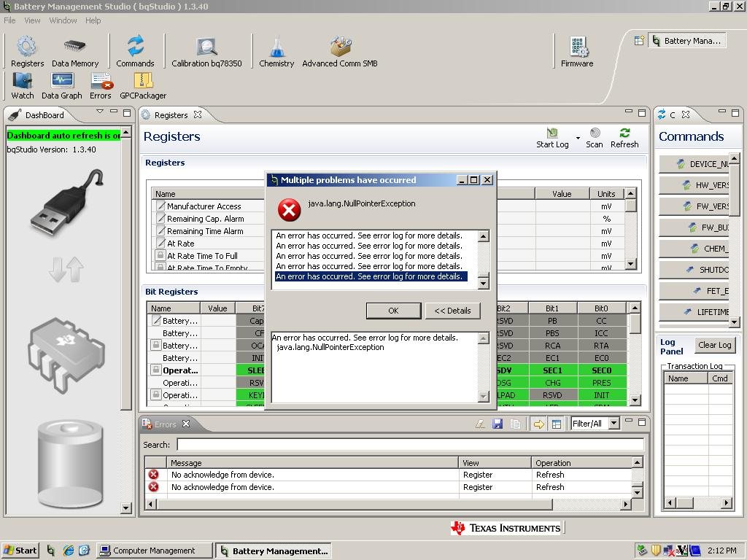Image resolution: width=747 pixels, height=560 pixels.
Task: Click the Windows Start button
Action: (x=20, y=551)
